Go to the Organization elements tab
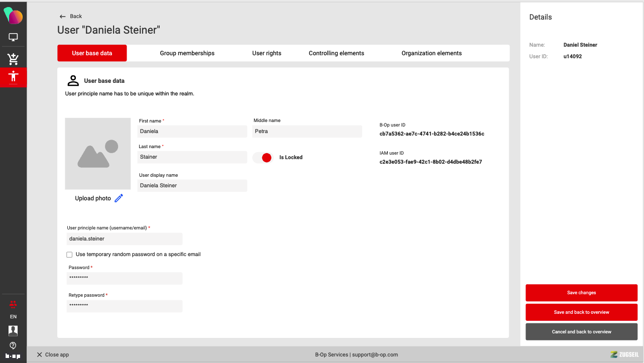 pyautogui.click(x=431, y=53)
